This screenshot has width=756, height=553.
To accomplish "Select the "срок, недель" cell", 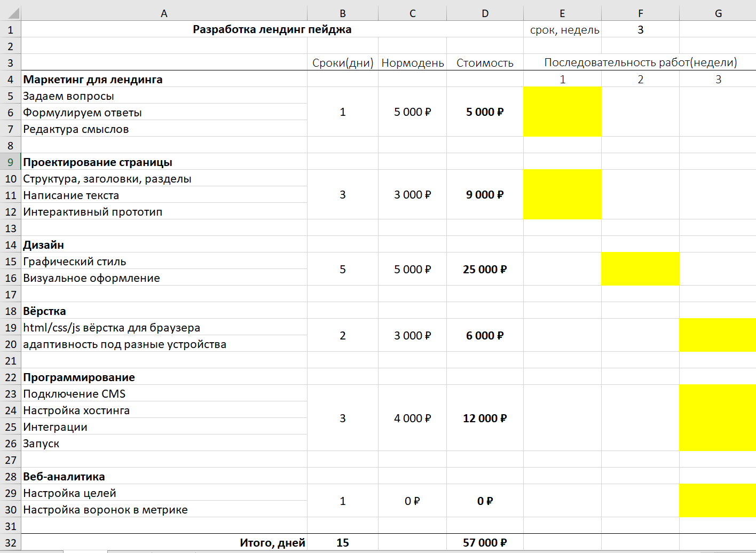I will click(x=564, y=30).
